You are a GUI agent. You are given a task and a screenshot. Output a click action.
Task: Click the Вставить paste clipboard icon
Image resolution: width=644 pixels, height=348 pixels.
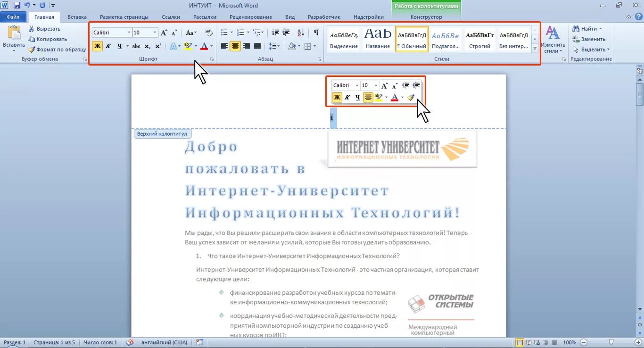coord(14,33)
